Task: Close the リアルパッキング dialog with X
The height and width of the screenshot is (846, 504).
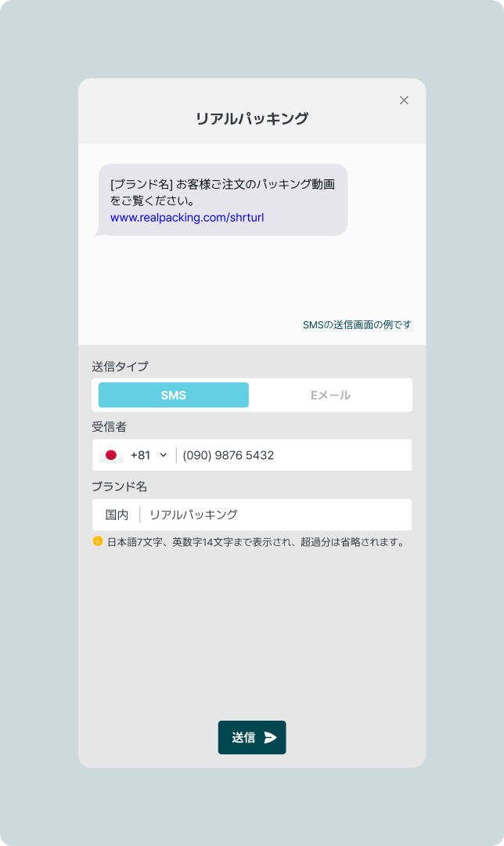Action: [404, 100]
